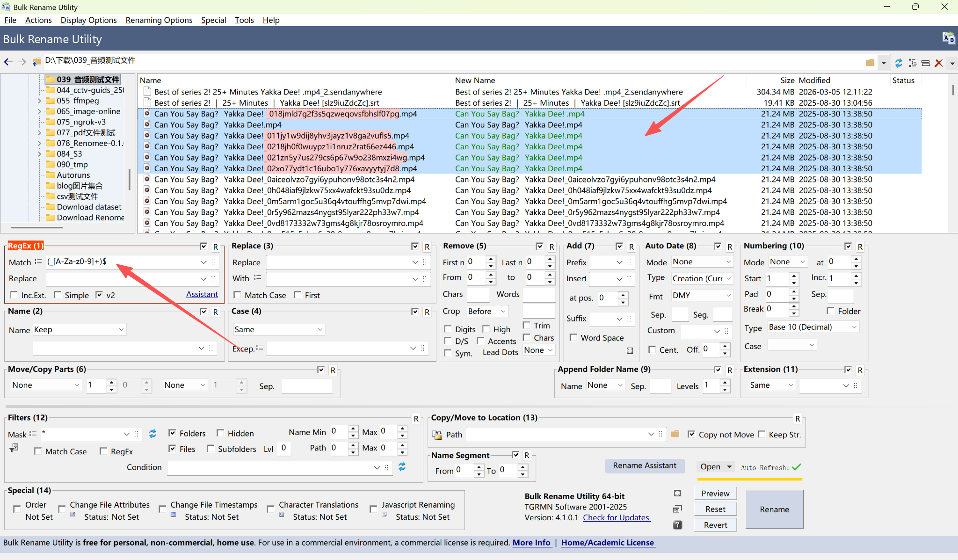Screen dimensions: 958x560
Task: Click Change File Attributes settings icon
Action: pyautogui.click(x=73, y=515)
